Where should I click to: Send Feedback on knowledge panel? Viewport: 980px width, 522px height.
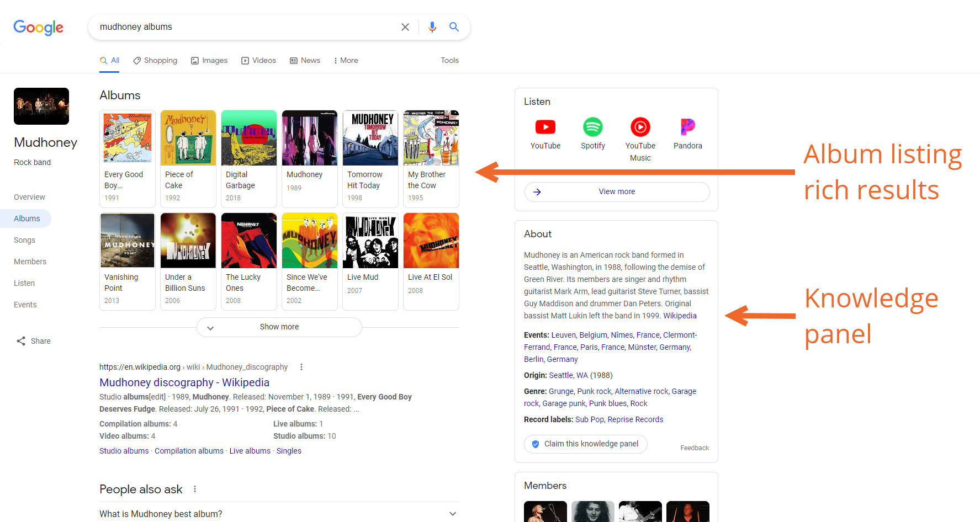click(695, 448)
